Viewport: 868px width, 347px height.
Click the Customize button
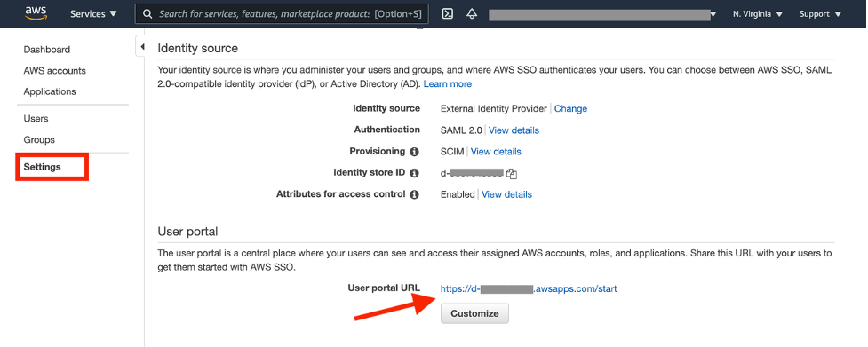(x=474, y=313)
